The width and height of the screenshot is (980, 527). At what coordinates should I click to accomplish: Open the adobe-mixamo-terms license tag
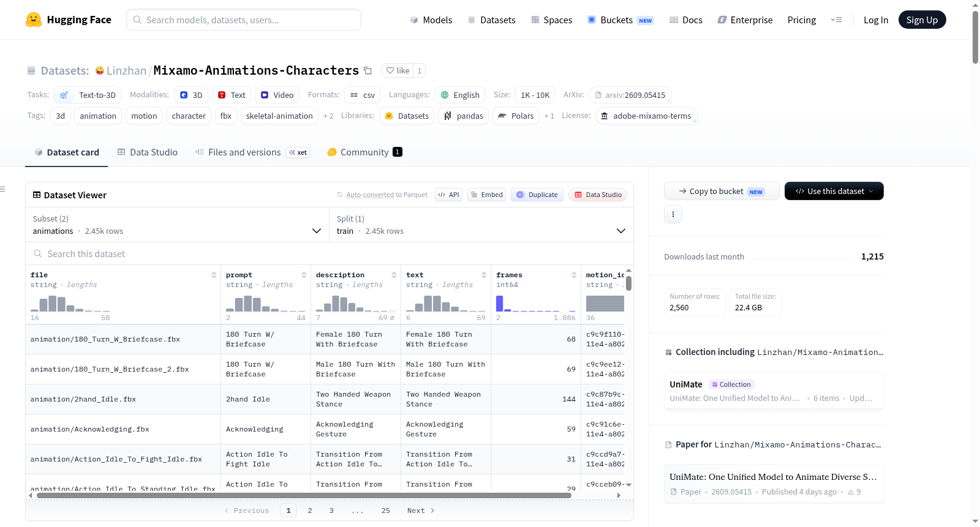tap(646, 116)
